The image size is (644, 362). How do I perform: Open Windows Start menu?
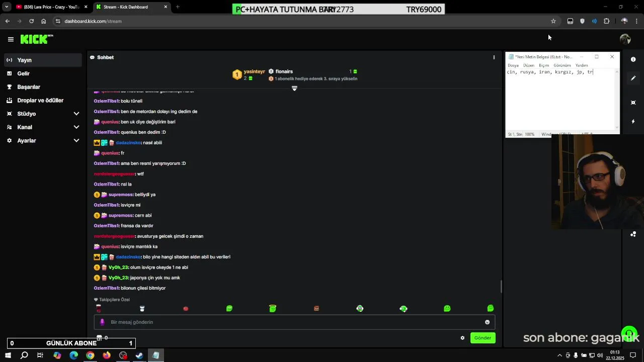pos(8,355)
